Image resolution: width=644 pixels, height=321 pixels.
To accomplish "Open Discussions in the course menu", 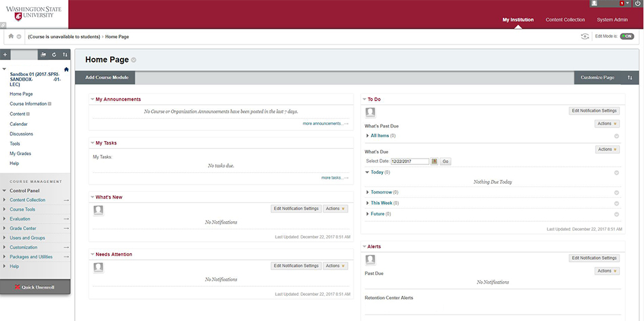I will pyautogui.click(x=21, y=133).
